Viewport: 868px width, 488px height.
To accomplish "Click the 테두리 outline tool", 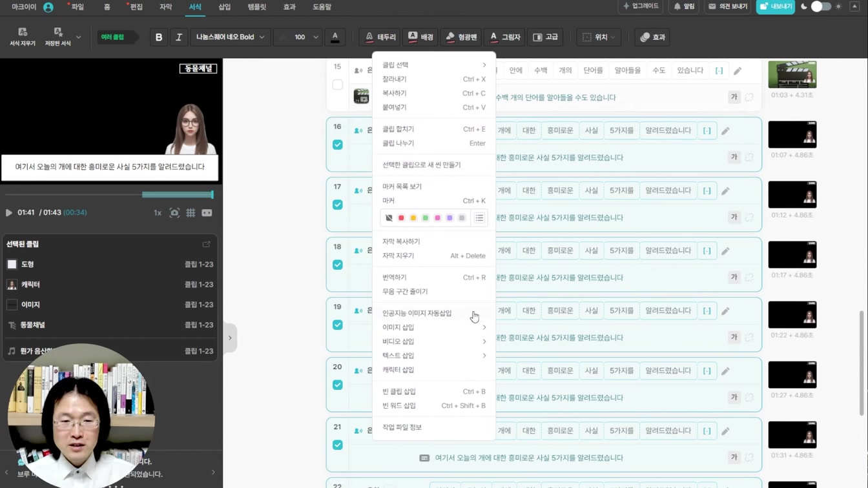I will pos(380,37).
